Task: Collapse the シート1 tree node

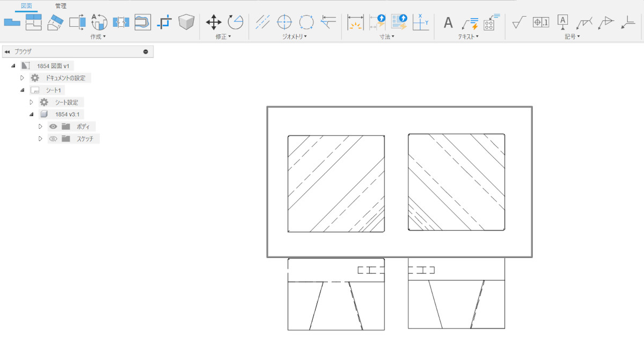Action: coord(23,90)
